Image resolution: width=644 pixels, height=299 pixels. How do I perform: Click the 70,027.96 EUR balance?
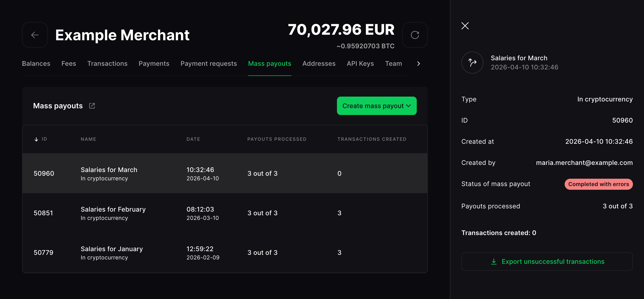click(x=341, y=29)
